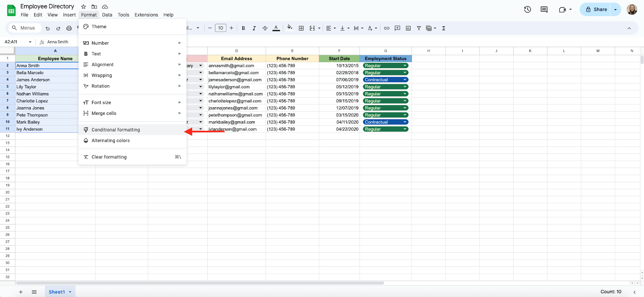Open text rotation dropdown in toolbar
The width and height of the screenshot is (644, 297).
pyautogui.click(x=372, y=28)
